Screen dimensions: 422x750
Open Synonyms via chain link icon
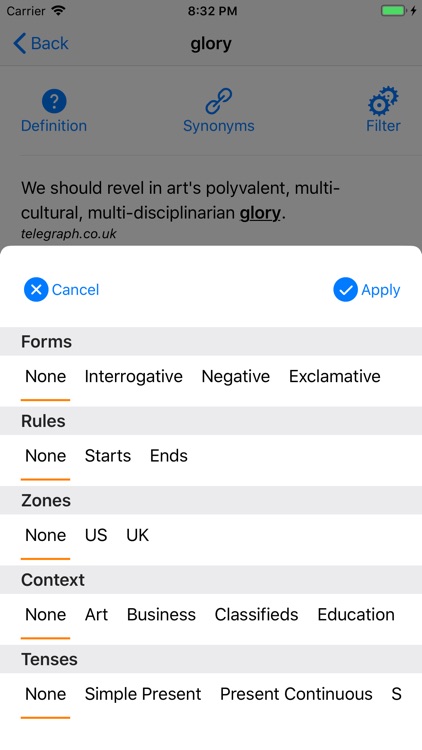pyautogui.click(x=219, y=101)
